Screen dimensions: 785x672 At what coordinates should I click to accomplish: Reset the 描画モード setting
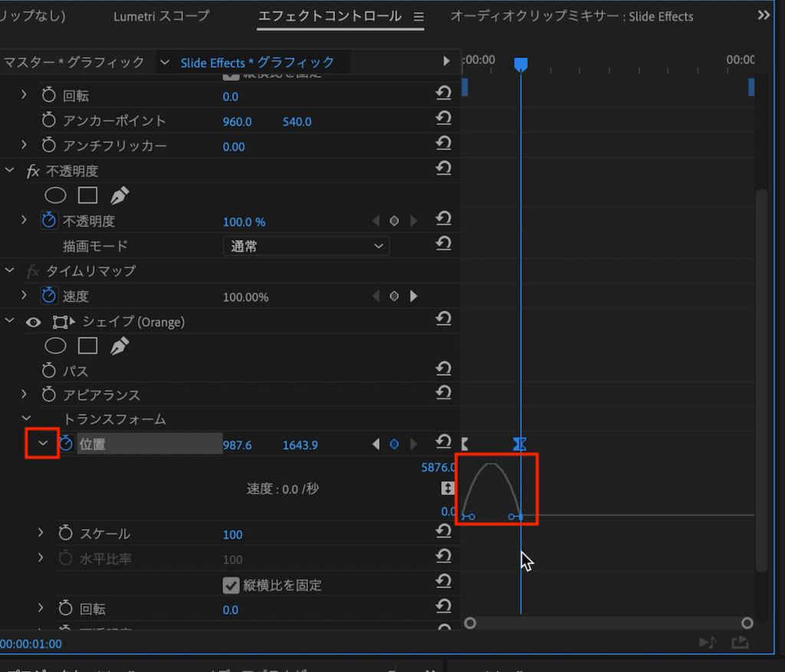click(x=444, y=243)
